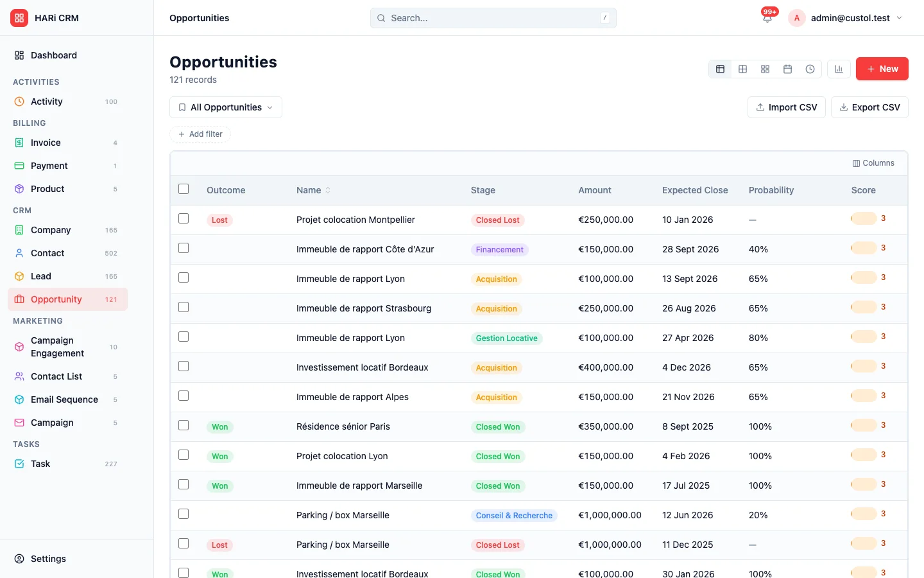Image resolution: width=924 pixels, height=578 pixels.
Task: Switch to the timeline (clock) view
Action: 810,69
